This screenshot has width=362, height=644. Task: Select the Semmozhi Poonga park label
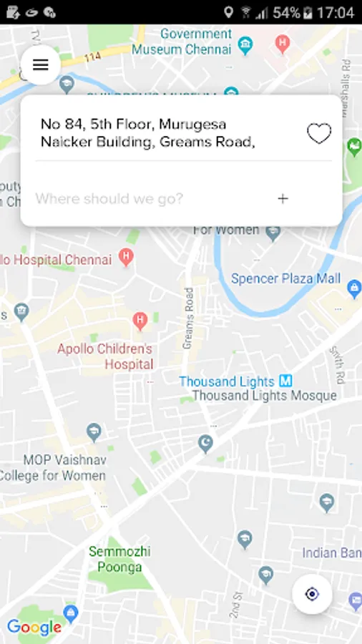[120, 559]
